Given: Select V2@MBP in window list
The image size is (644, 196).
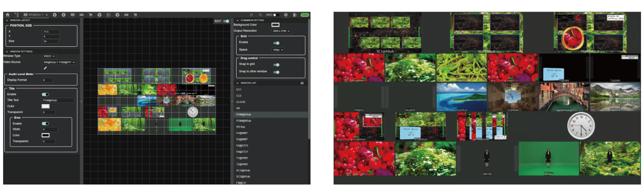Looking at the screenshot, I should coord(271,139).
